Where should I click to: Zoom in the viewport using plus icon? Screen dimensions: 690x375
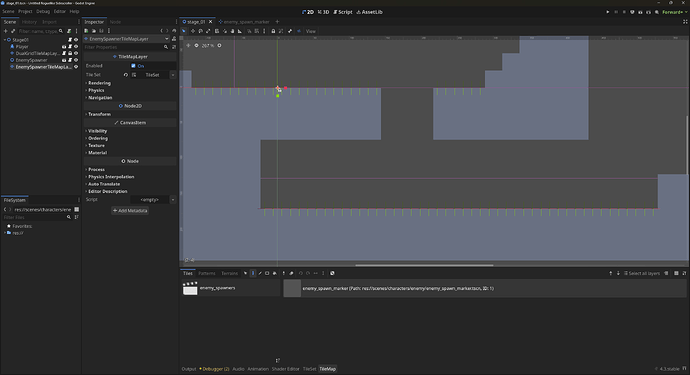click(219, 45)
